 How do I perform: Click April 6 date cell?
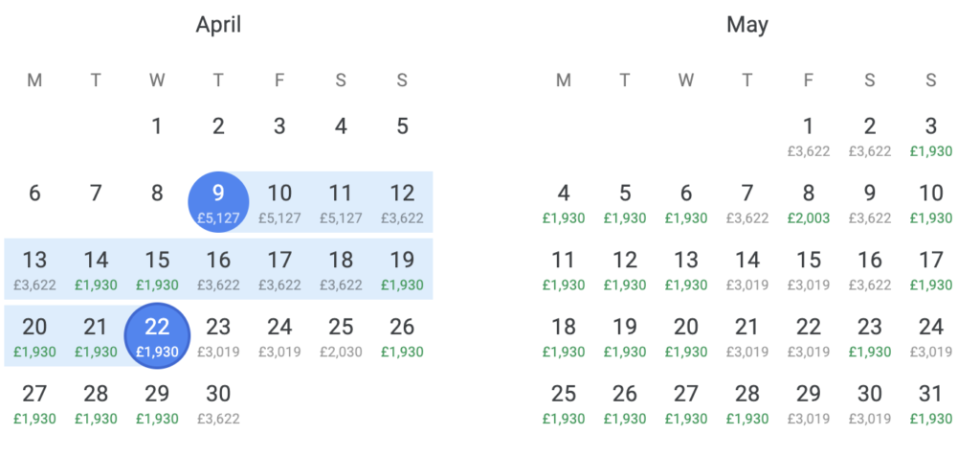[34, 194]
